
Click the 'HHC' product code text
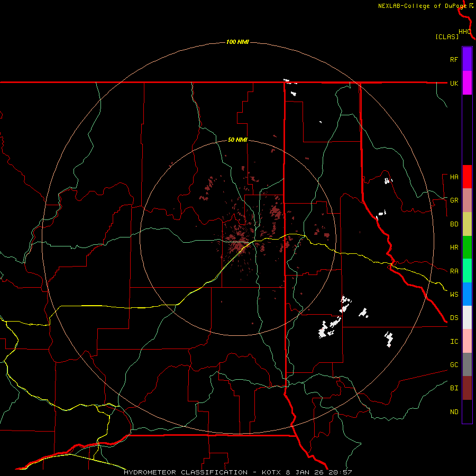pyautogui.click(x=464, y=32)
